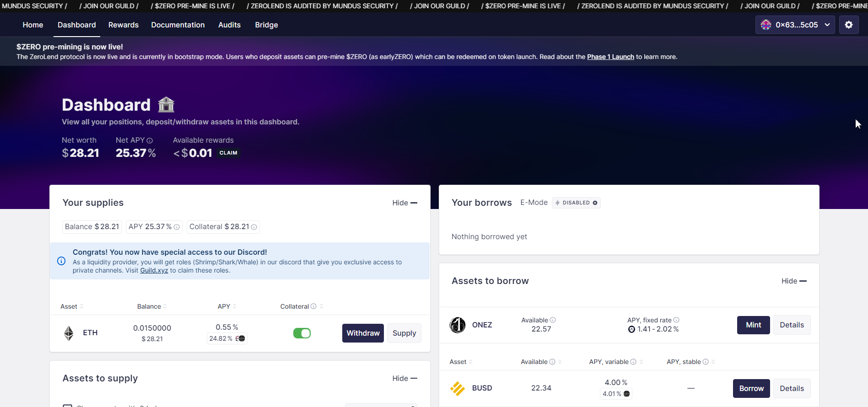The height and width of the screenshot is (407, 868).
Task: Click info icon next to Collateral column header
Action: [x=313, y=306]
